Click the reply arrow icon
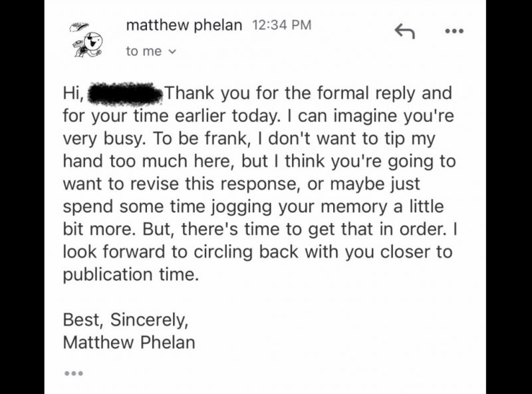532x394 pixels. tap(406, 30)
